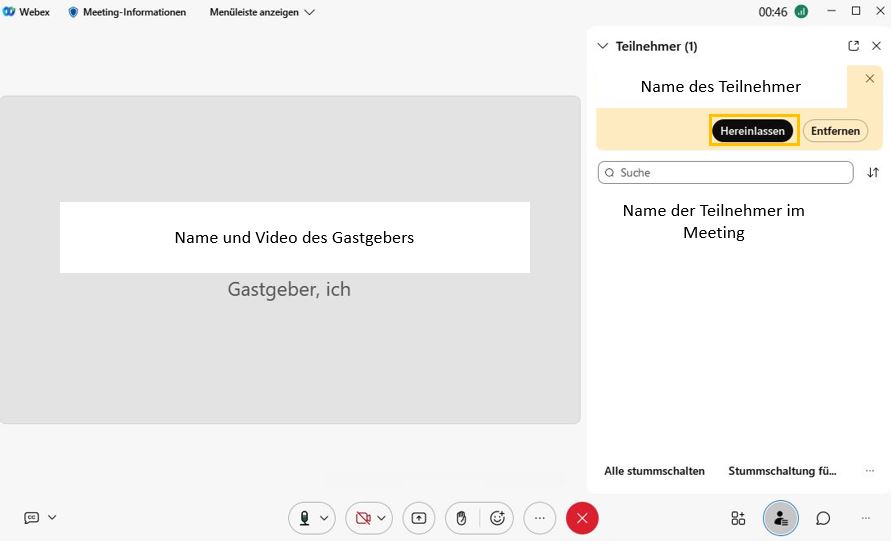Open the microphone options dropdown arrow
891x545 pixels.
pyautogui.click(x=324, y=518)
